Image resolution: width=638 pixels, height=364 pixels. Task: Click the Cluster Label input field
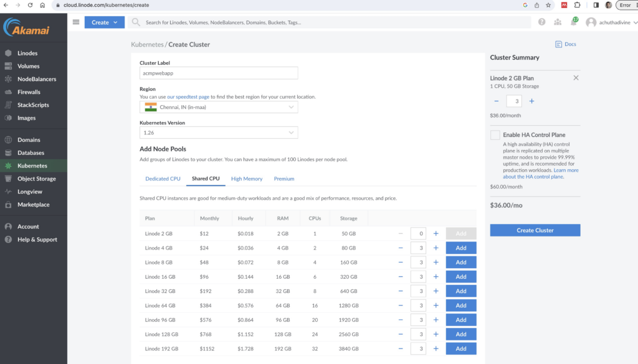click(219, 73)
